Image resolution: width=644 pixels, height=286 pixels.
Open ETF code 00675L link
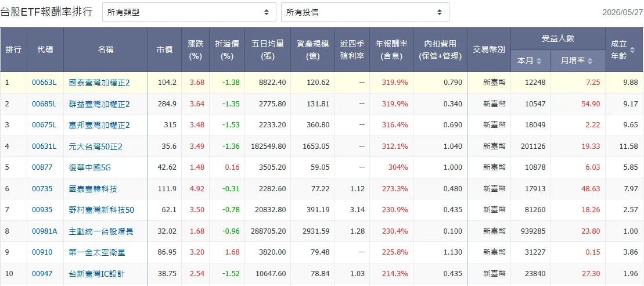point(44,125)
